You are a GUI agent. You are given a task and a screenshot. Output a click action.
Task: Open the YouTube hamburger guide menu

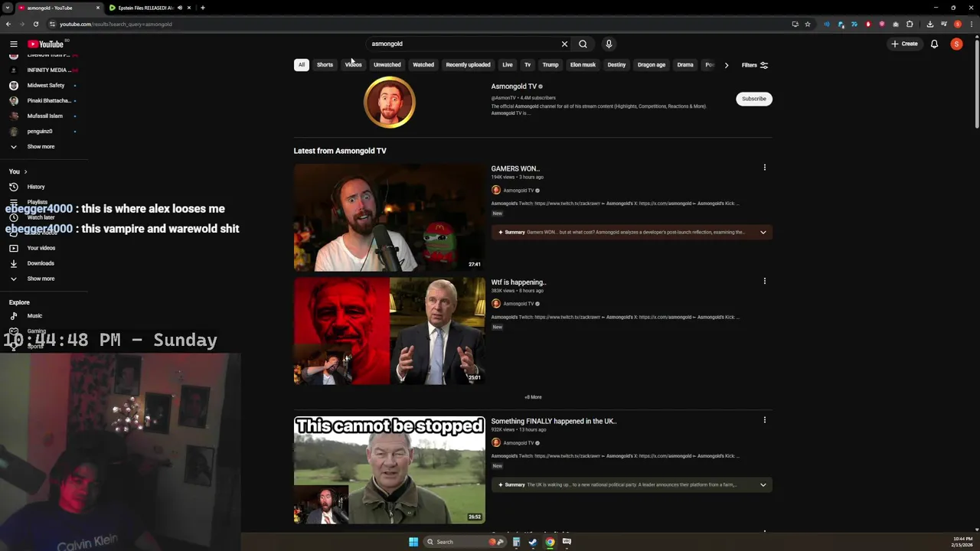point(13,44)
